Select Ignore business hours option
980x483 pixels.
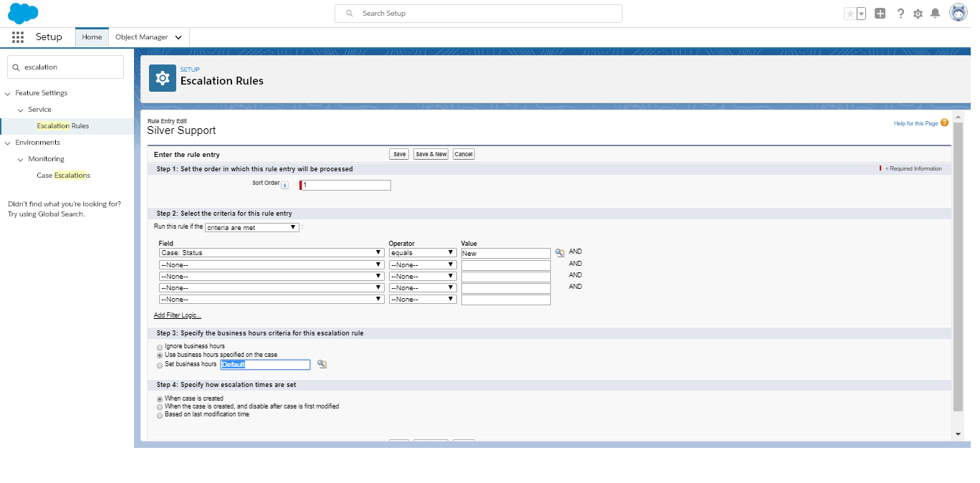click(x=160, y=346)
